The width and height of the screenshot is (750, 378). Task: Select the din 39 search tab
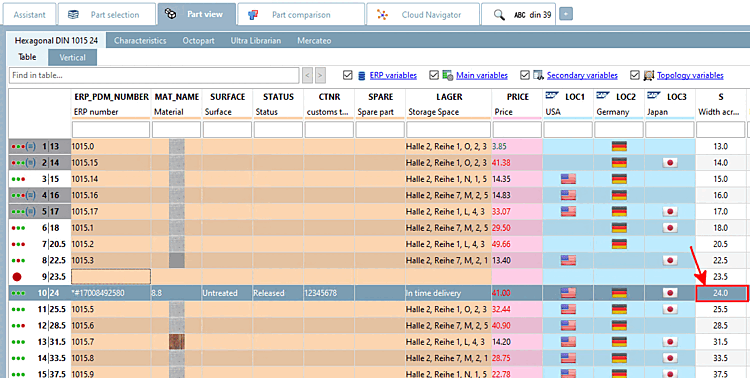pyautogui.click(x=518, y=14)
